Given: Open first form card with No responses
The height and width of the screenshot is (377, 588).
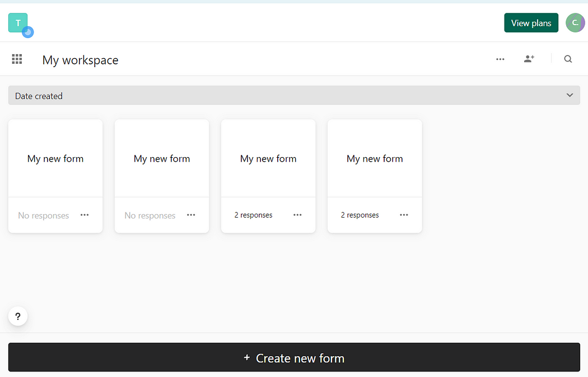Looking at the screenshot, I should (55, 176).
